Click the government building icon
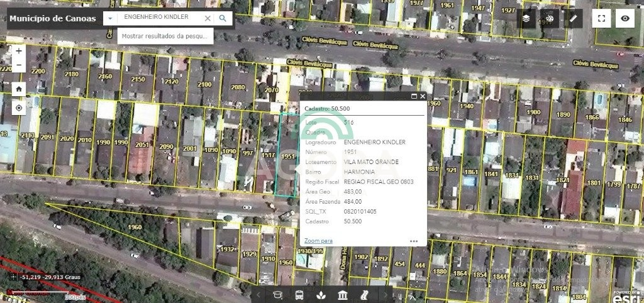The width and height of the screenshot is (644, 303). click(x=343, y=295)
